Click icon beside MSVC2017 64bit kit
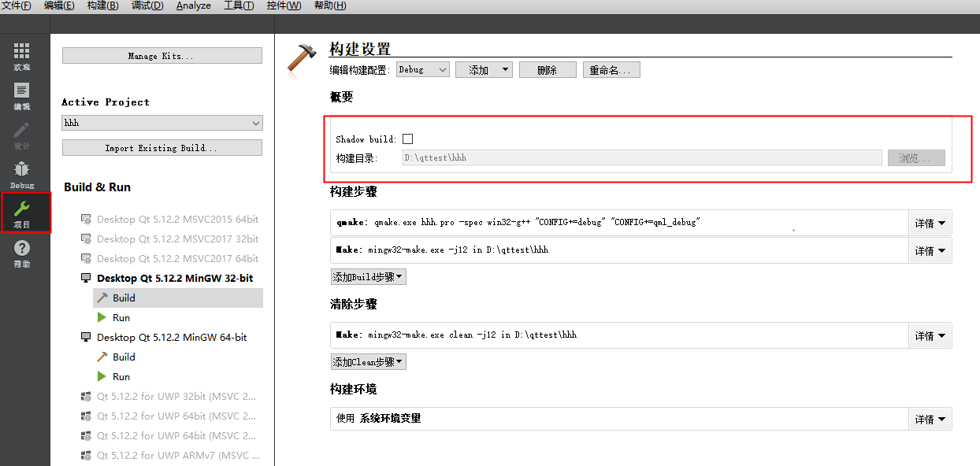The width and height of the screenshot is (980, 466). coord(86,259)
